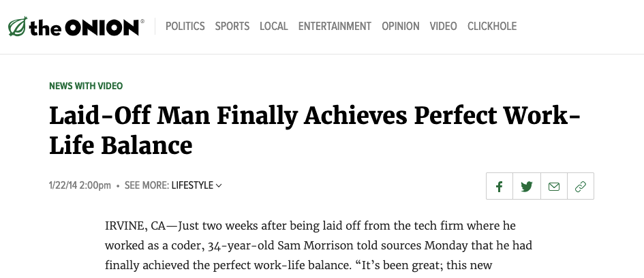Viewport: 644px width, 278px height.
Task: Click the News With Video tag
Action: [86, 86]
